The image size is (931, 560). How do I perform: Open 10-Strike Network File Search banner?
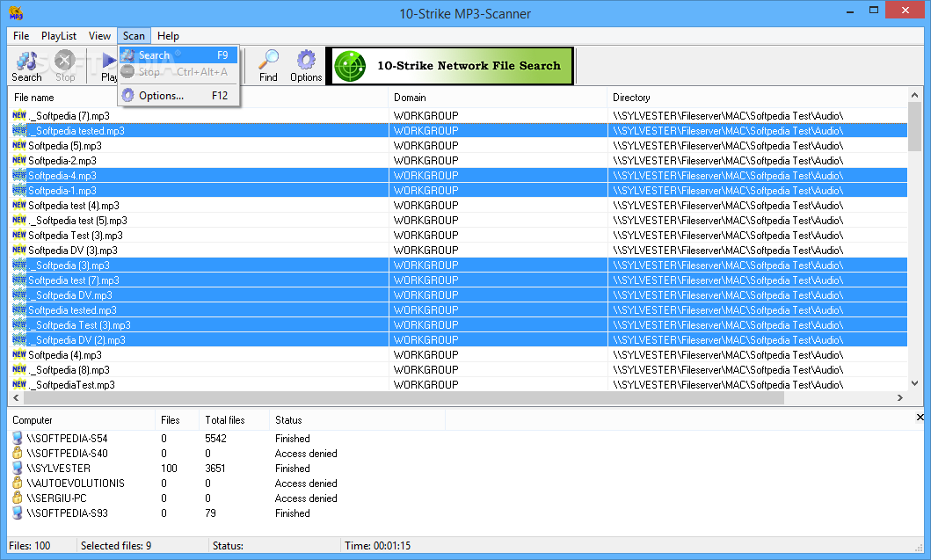[x=449, y=66]
